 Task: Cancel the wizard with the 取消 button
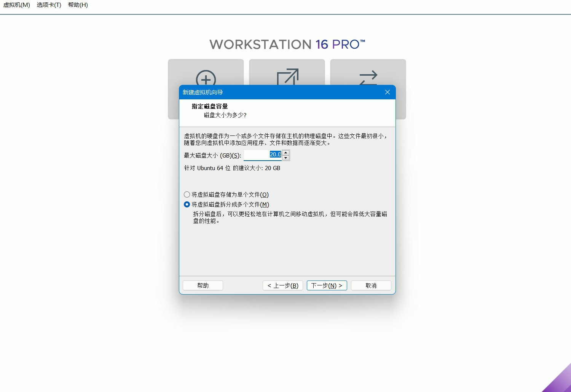(371, 285)
